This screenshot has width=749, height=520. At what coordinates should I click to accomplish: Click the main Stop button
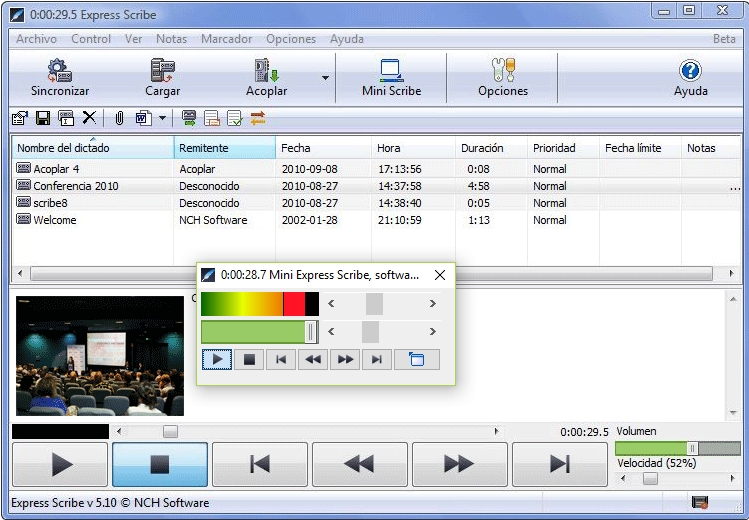[x=160, y=464]
